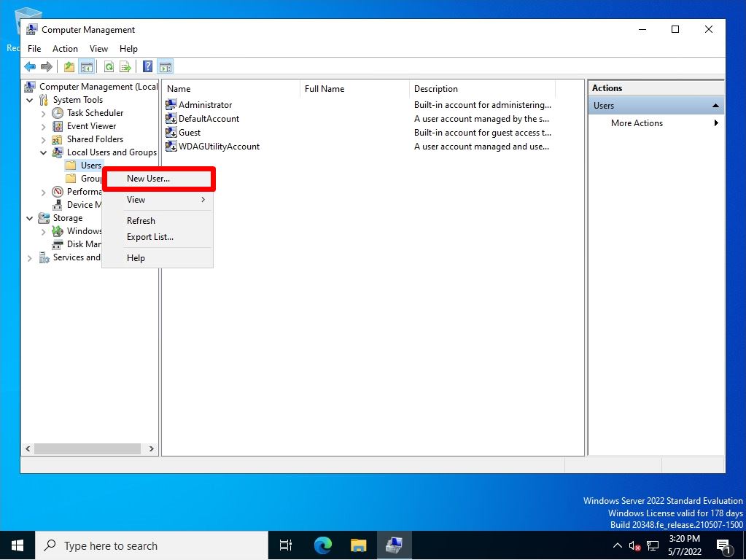Click the Up one level folder icon

[x=69, y=66]
